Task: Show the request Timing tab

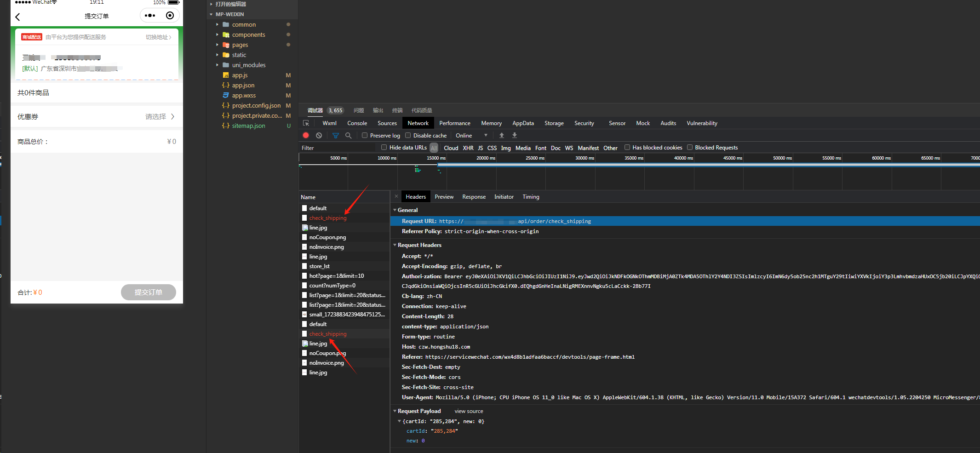Action: (531, 197)
